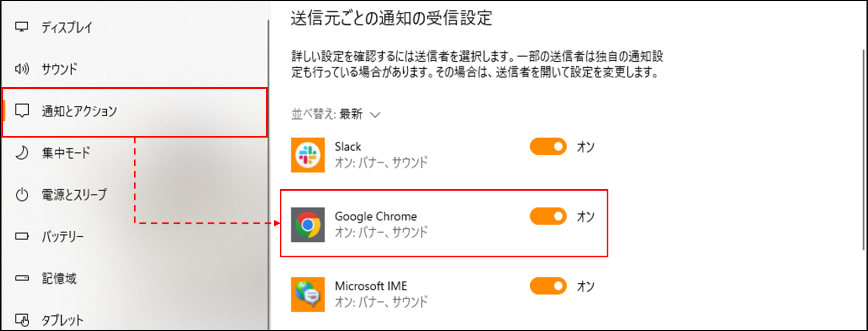This screenshot has height=331, width=868.
Task: Switch off Microsoft IME notifications toggle
Action: 548,286
